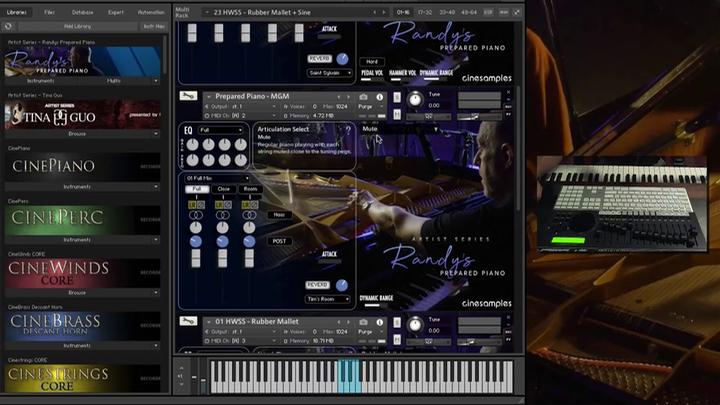Click the blue reverb amount knob in MGM

(x=342, y=285)
